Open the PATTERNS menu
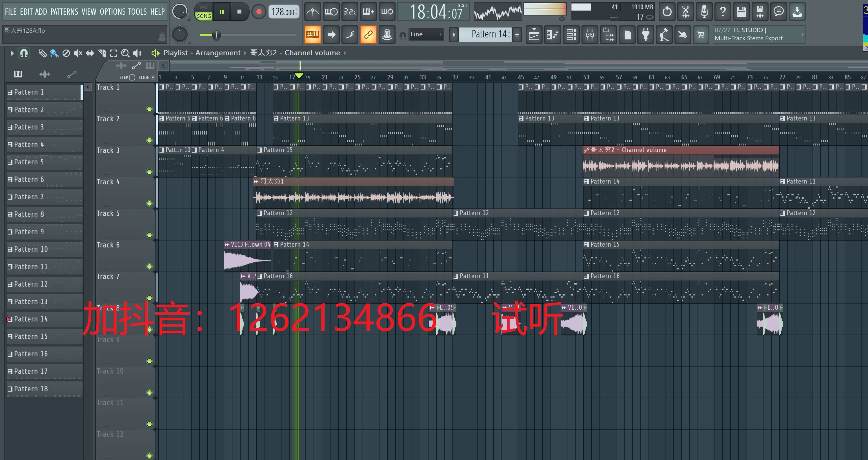 64,12
